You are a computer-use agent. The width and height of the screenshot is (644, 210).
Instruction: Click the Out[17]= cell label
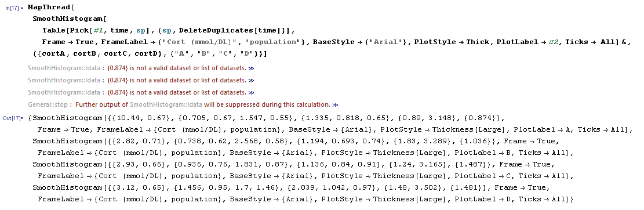(13, 118)
